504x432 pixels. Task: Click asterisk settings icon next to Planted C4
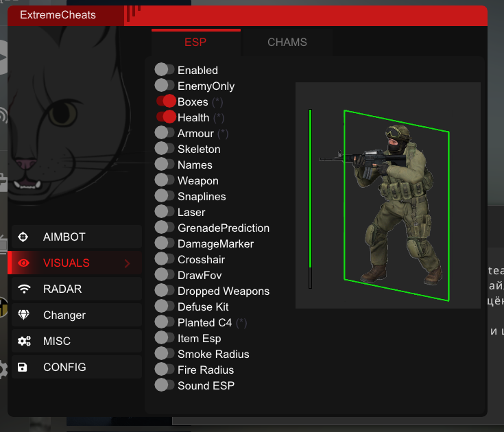click(241, 323)
